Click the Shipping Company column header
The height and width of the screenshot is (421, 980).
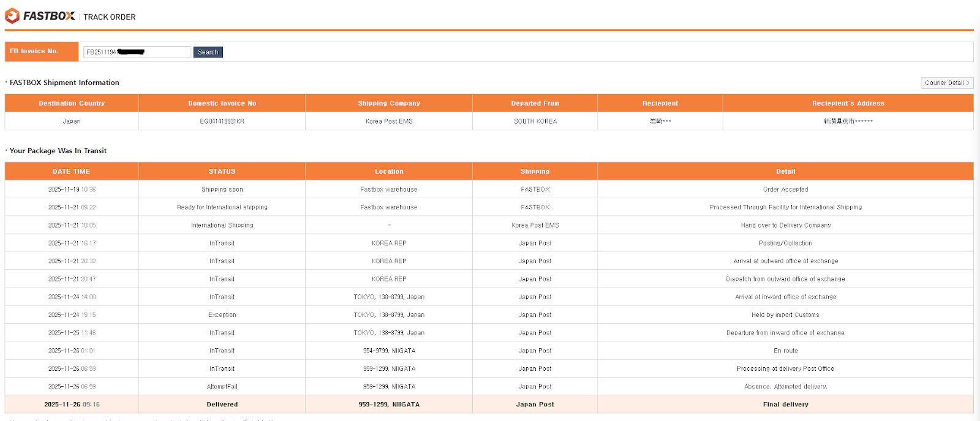coord(389,103)
